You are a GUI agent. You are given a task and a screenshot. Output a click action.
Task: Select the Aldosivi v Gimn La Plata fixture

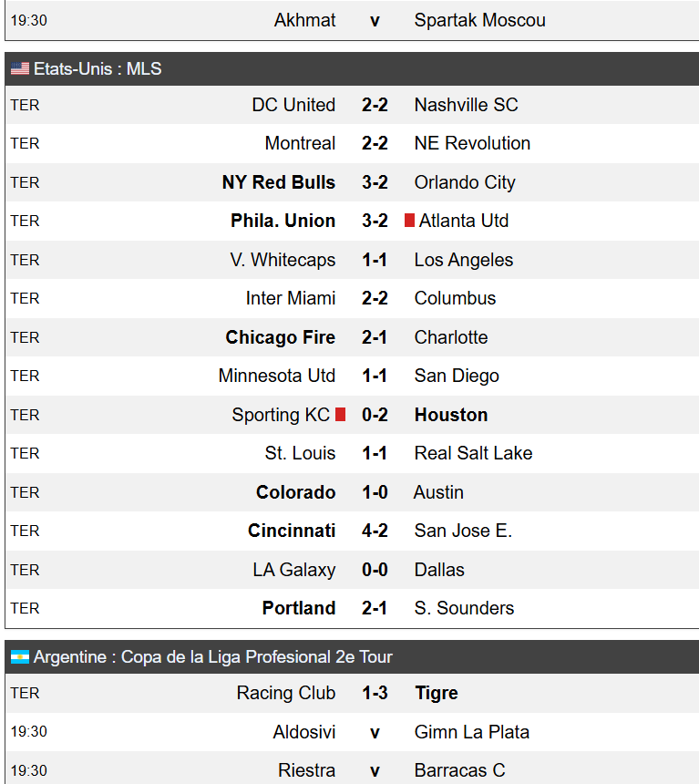352,732
